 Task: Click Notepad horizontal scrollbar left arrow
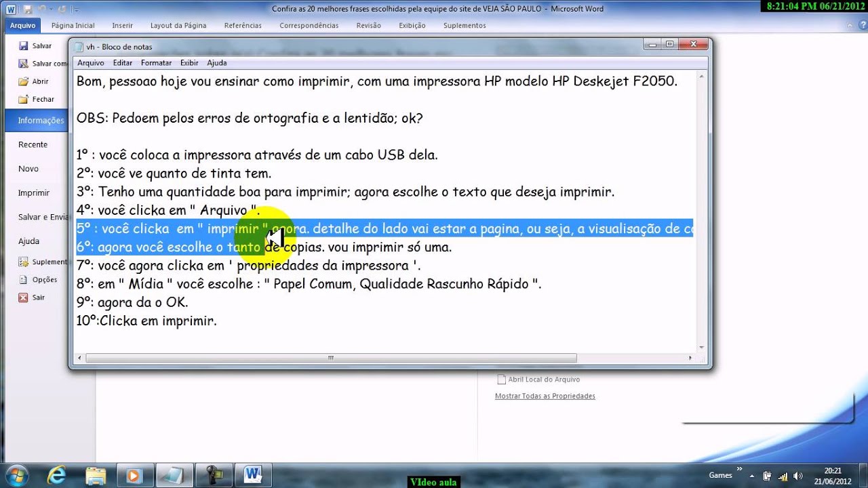click(x=80, y=358)
